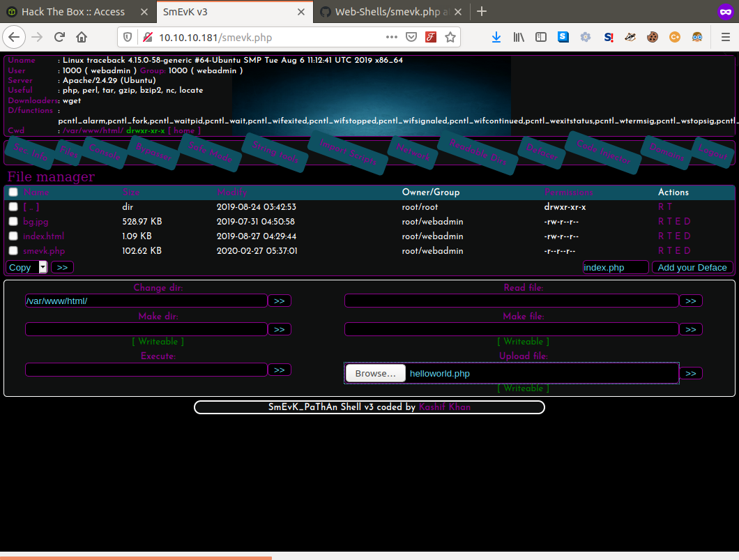Open the page actions three-dots menu
Viewport: 739px width, 560px height.
[391, 37]
